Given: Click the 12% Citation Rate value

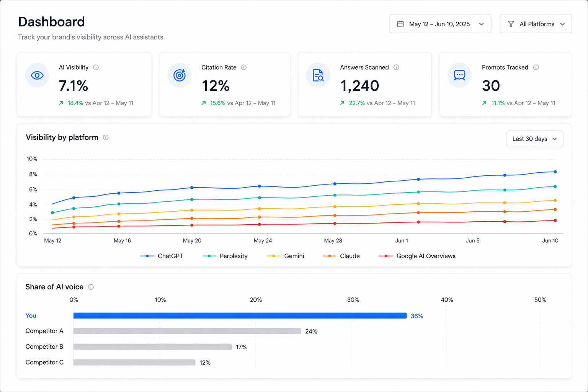Looking at the screenshot, I should click(x=216, y=86).
